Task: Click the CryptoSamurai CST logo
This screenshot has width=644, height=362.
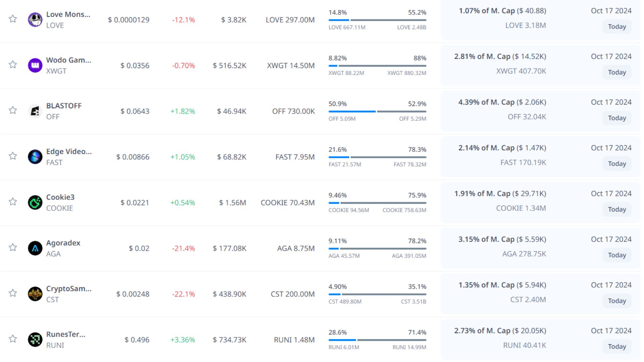Action: 35,294
